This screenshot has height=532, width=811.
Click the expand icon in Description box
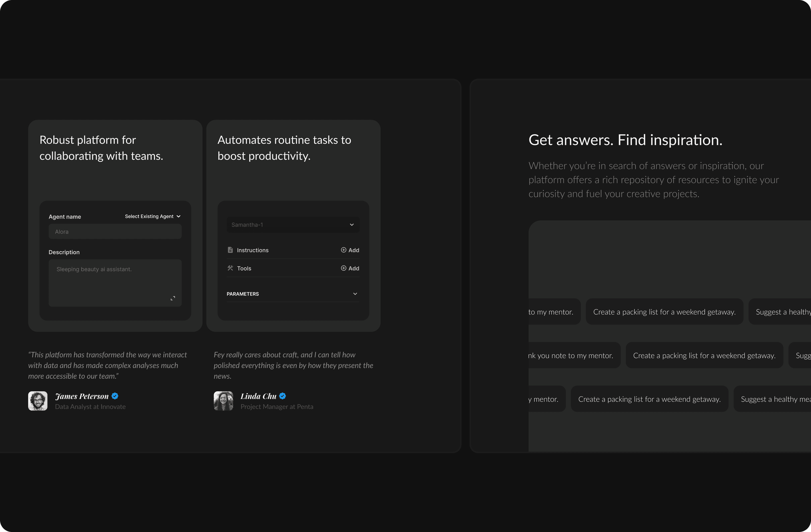click(x=173, y=298)
